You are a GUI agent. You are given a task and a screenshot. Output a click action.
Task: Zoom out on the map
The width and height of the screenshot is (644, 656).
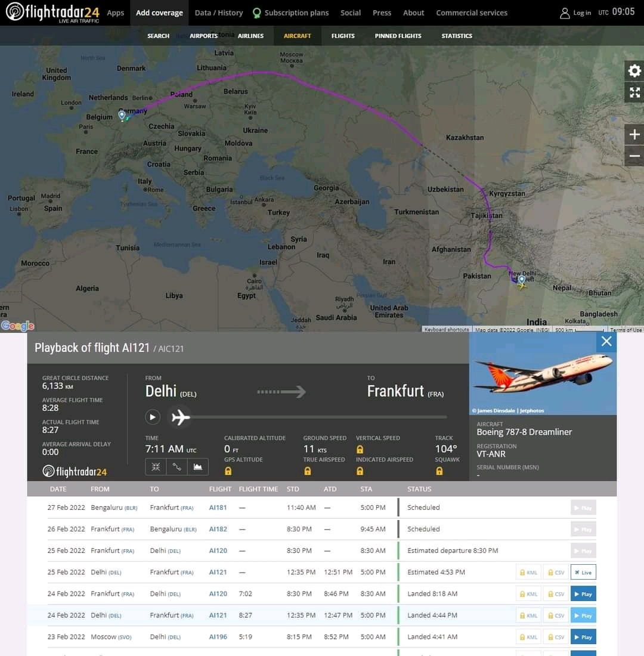pos(634,156)
